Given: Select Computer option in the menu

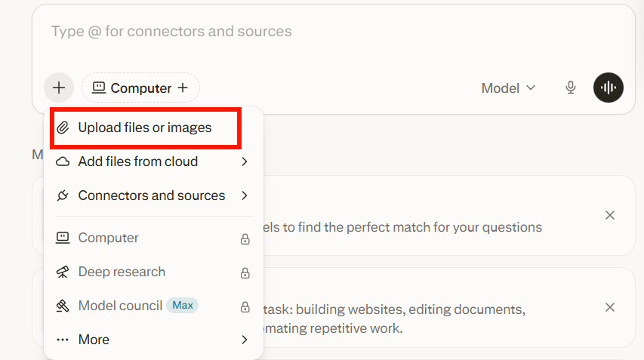Looking at the screenshot, I should coord(109,238).
